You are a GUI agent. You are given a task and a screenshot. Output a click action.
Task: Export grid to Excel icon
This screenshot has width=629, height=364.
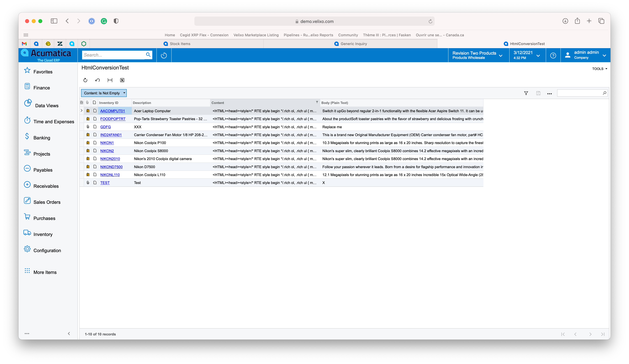click(x=122, y=80)
